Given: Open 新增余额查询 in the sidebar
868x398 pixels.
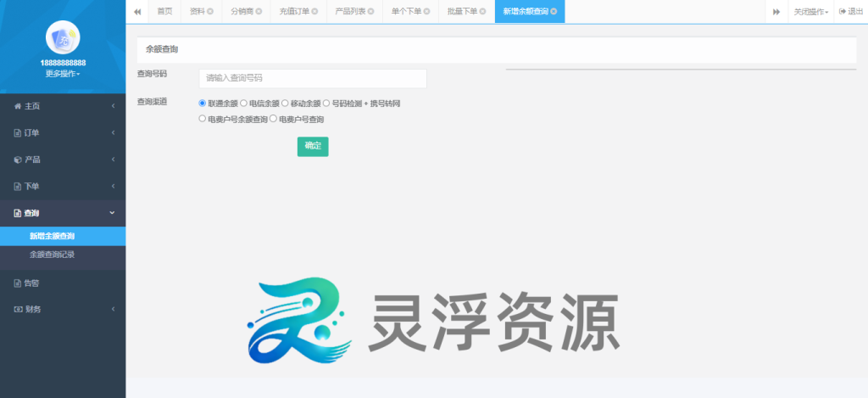Looking at the screenshot, I should 63,236.
